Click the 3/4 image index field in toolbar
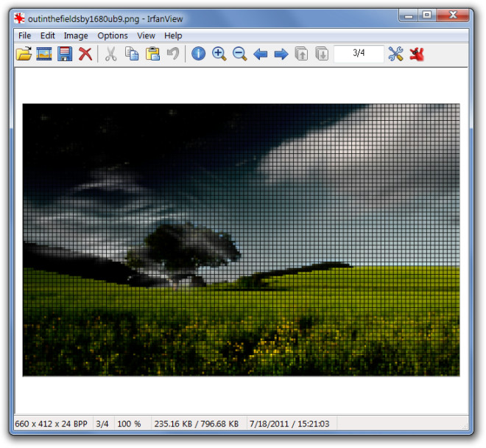 [x=359, y=53]
